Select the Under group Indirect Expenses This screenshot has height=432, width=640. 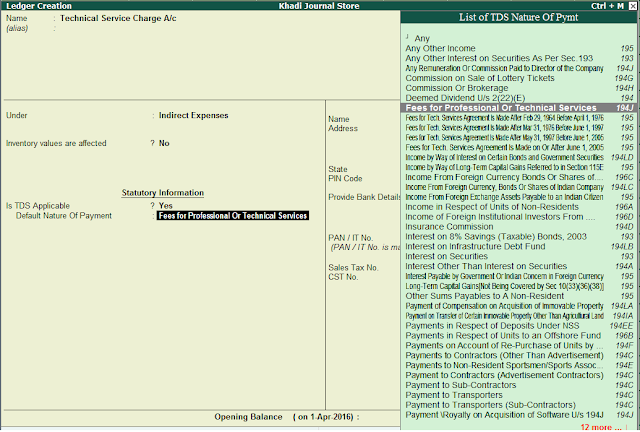click(193, 116)
